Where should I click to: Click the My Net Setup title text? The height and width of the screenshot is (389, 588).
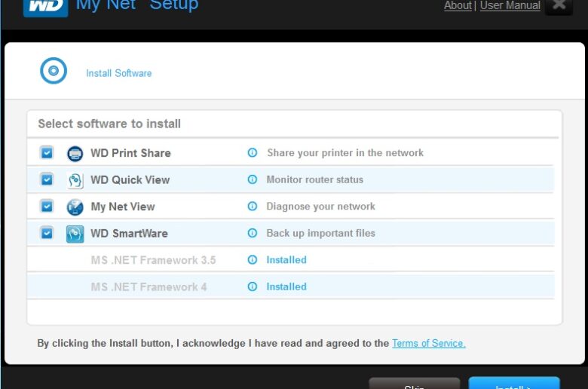(137, 6)
